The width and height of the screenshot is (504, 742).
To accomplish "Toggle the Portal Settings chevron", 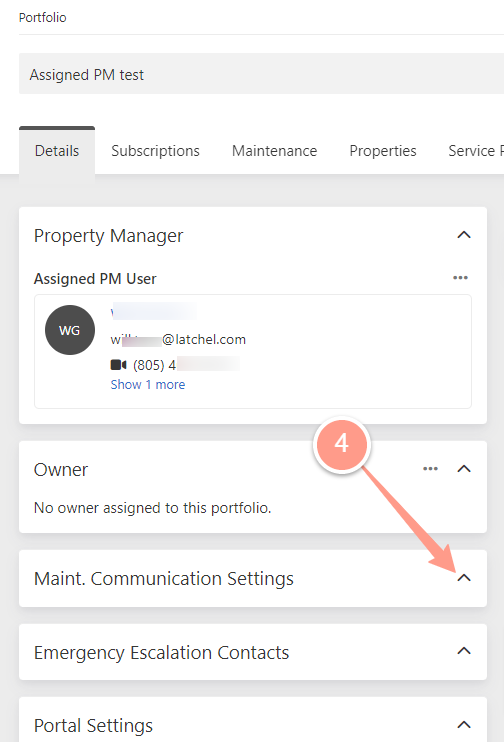I will pyautogui.click(x=464, y=724).
